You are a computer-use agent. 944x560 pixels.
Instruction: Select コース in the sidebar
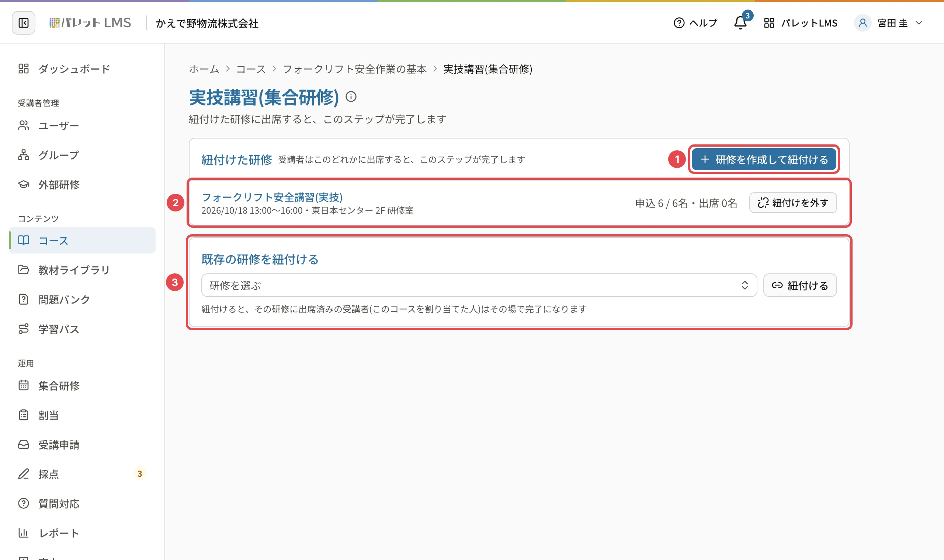click(x=82, y=240)
